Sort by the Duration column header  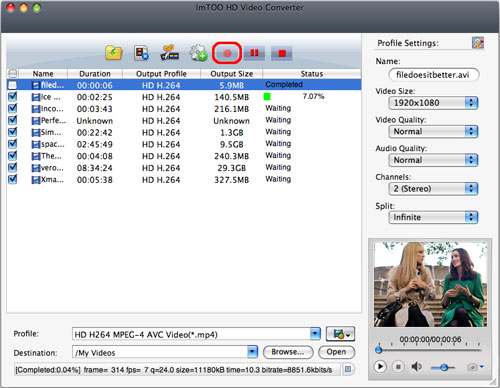[95, 74]
